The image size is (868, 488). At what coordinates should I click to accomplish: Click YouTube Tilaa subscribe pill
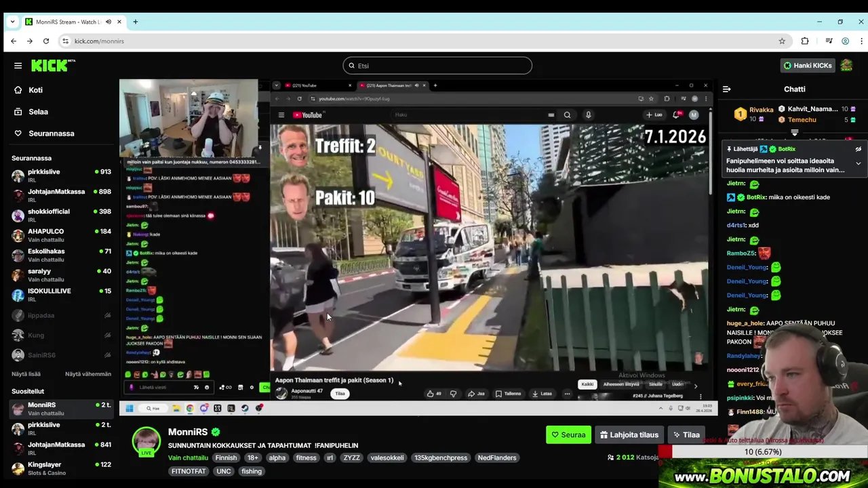point(340,394)
